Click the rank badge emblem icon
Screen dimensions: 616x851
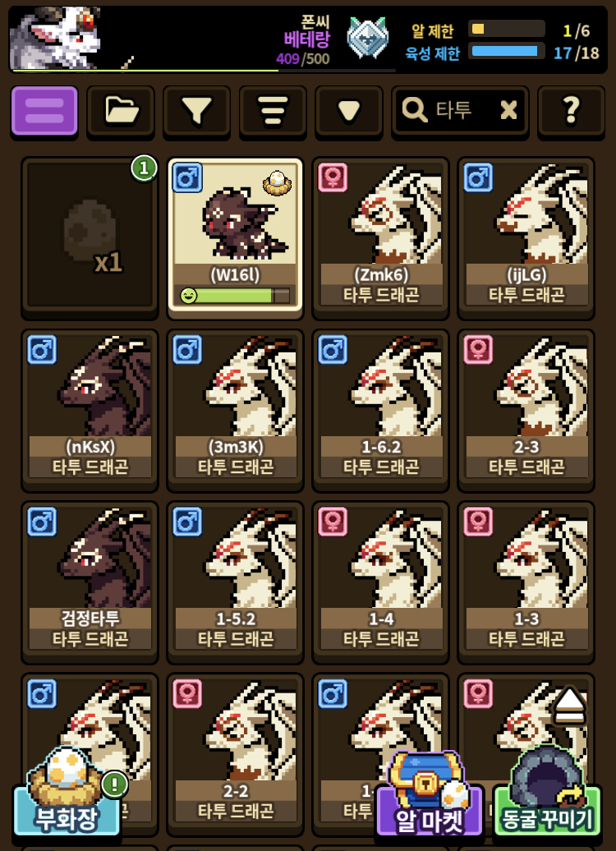(x=368, y=38)
